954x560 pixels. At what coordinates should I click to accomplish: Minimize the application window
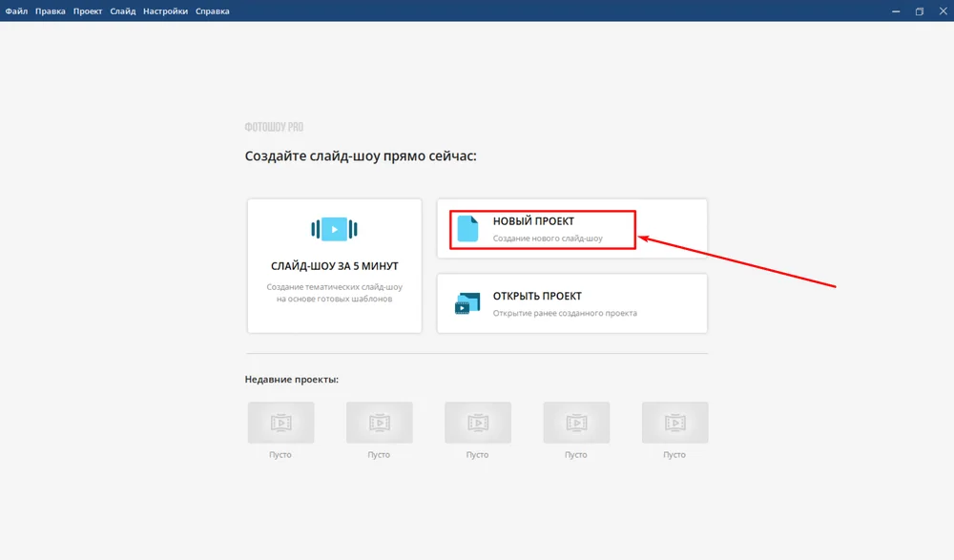896,11
